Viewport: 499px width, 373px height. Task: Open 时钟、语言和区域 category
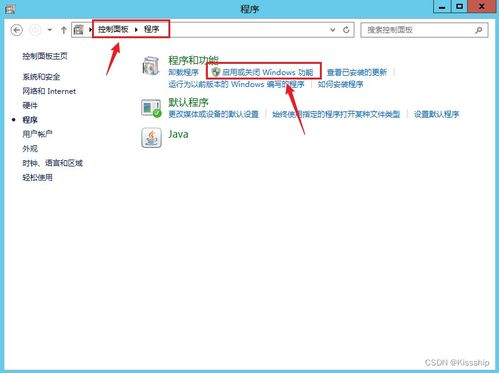point(52,163)
